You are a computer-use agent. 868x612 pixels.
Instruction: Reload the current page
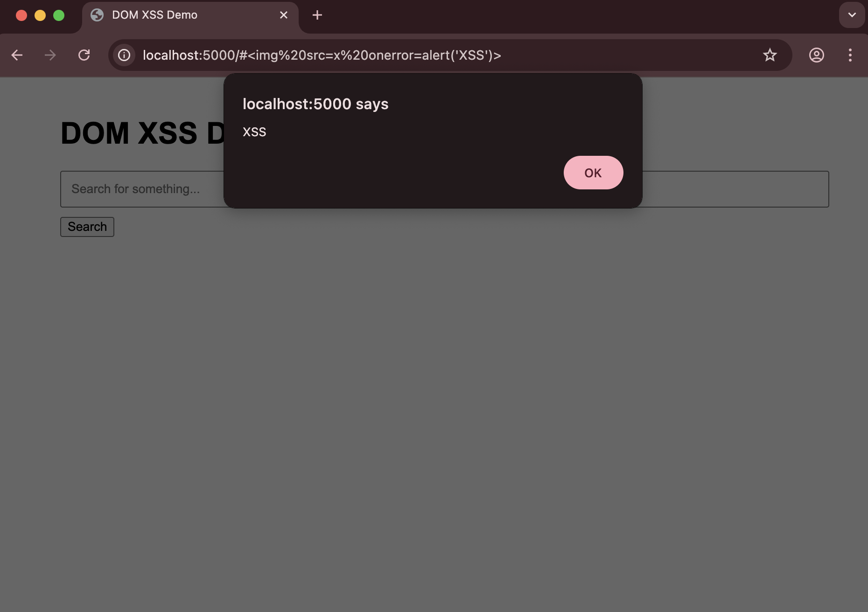pos(84,56)
